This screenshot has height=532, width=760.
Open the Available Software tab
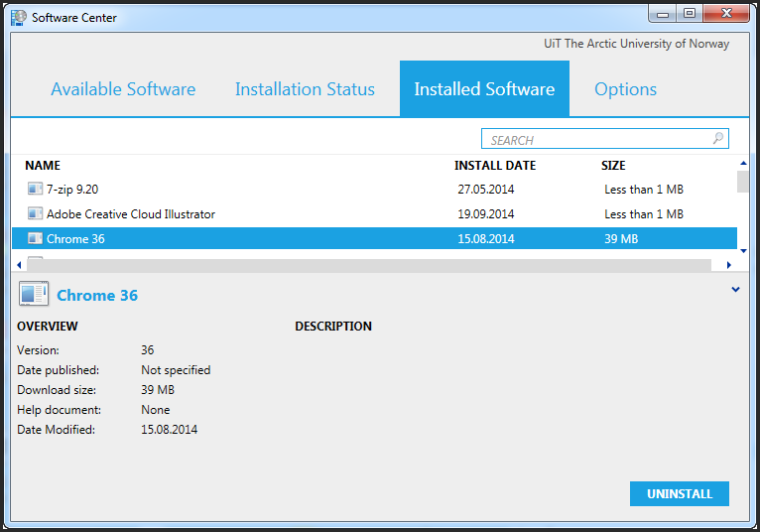click(123, 89)
